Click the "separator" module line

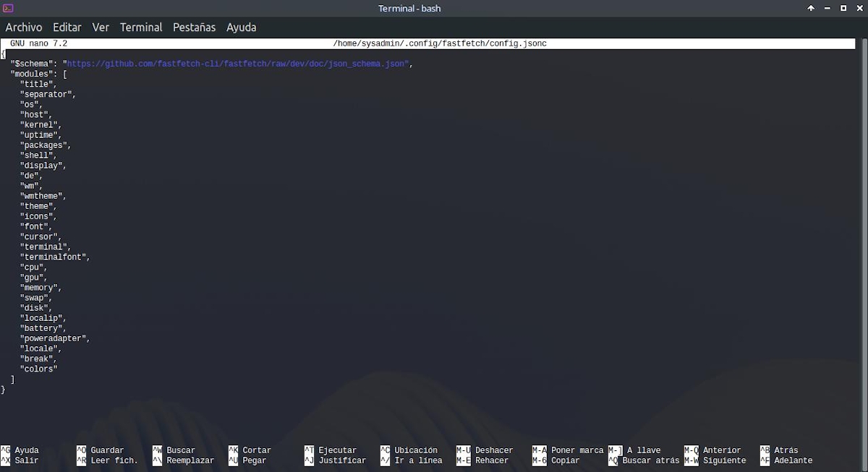click(x=48, y=95)
